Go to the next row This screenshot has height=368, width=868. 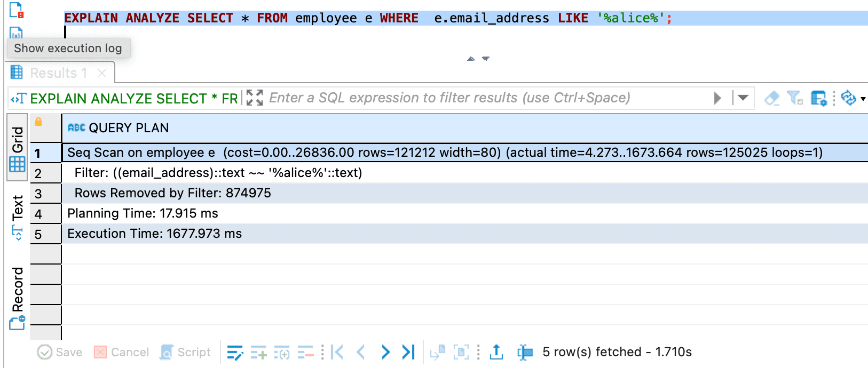tap(385, 352)
